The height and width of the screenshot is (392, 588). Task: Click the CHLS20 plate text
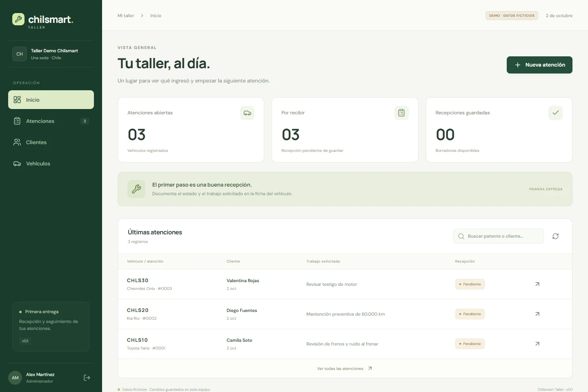[138, 310]
